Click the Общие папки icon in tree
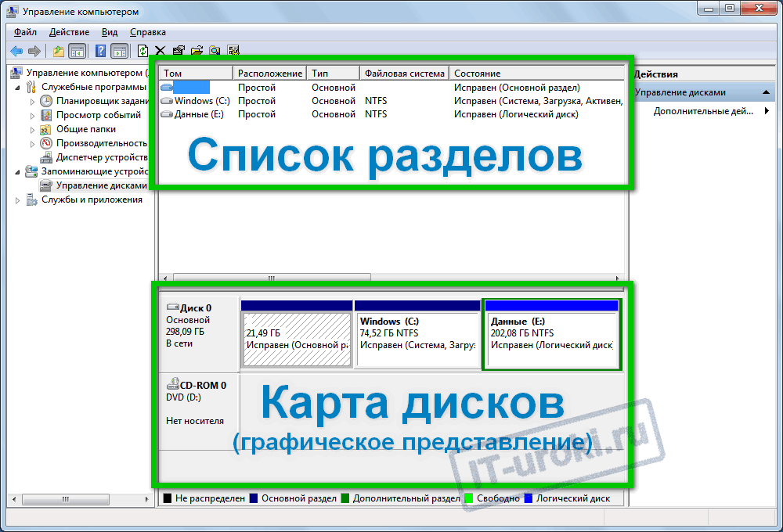783x532 pixels. point(46,129)
